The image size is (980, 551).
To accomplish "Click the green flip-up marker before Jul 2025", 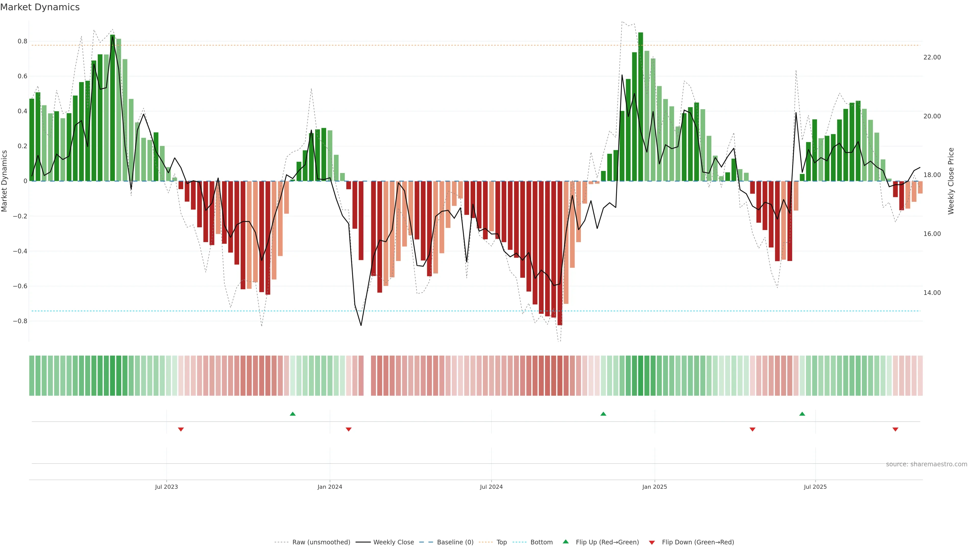I will [802, 414].
